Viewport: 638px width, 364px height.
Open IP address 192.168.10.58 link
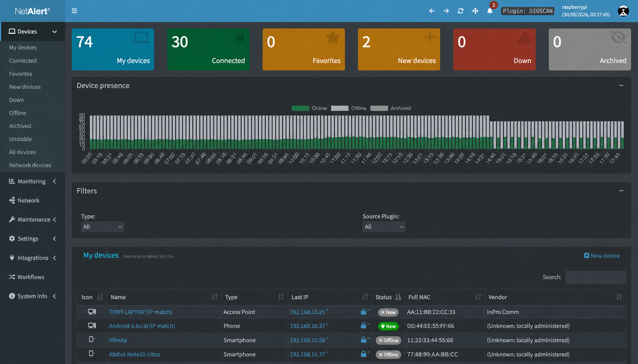pos(307,340)
